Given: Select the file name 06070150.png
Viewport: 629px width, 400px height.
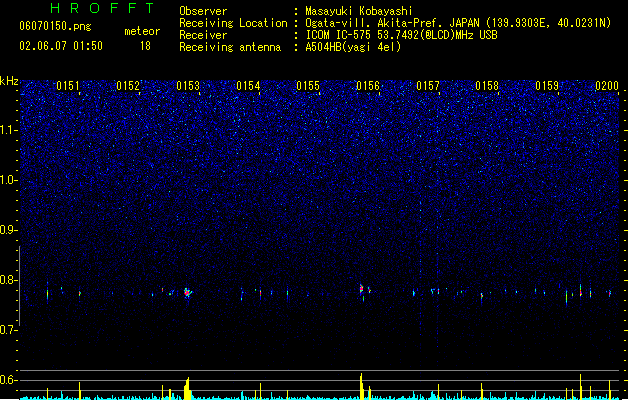Looking at the screenshot, I should 55,26.
